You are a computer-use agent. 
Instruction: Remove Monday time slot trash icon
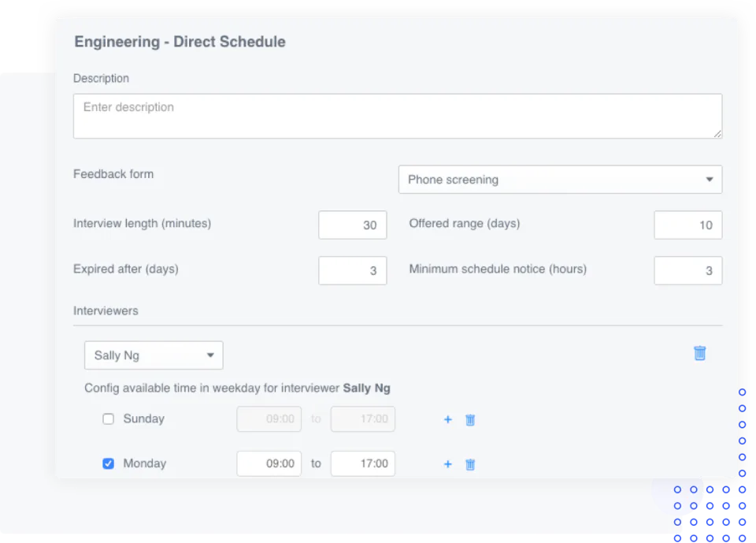(x=470, y=464)
